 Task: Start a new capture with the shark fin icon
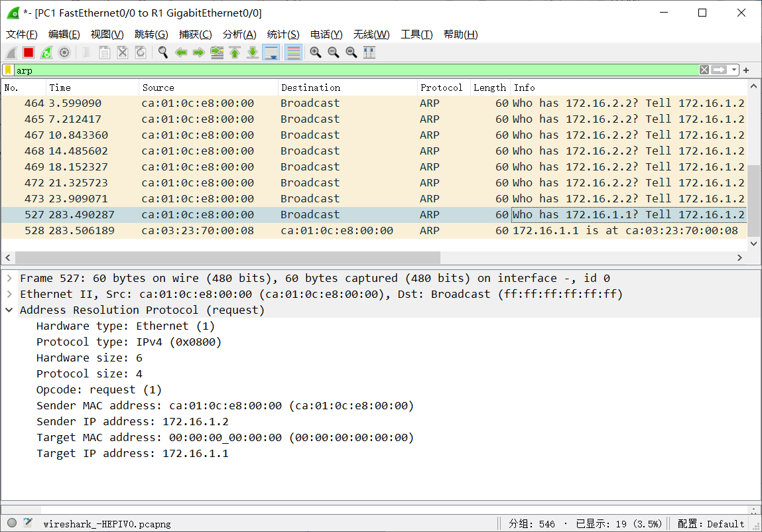(11, 52)
